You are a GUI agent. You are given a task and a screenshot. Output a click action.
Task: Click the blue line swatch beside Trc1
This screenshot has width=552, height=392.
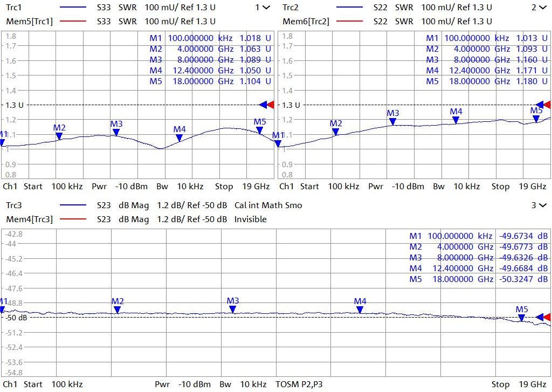pos(73,8)
